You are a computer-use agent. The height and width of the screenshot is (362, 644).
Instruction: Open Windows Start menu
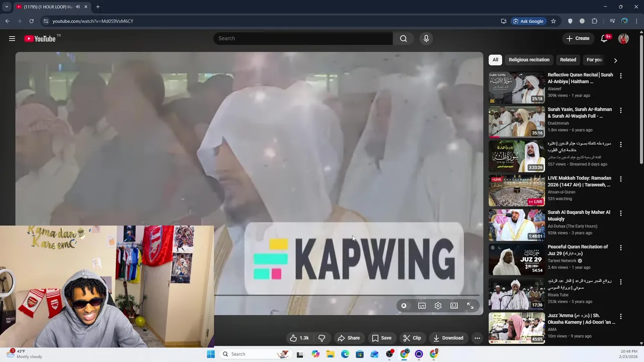pyautogui.click(x=211, y=354)
